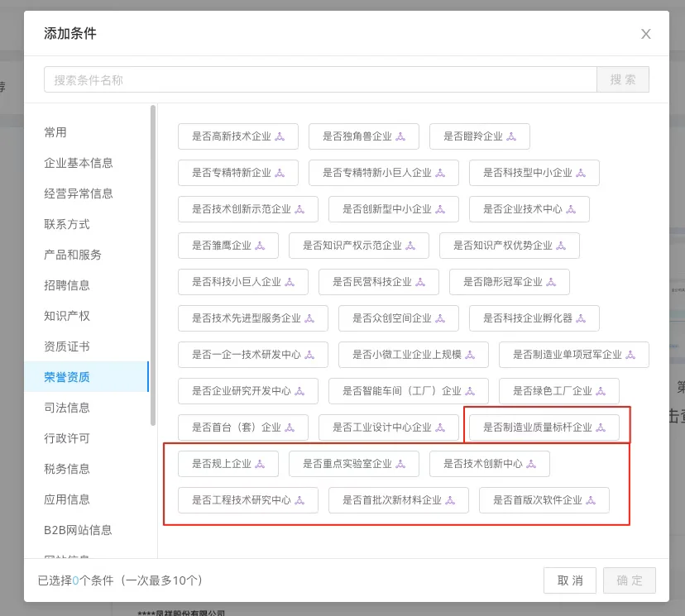The width and height of the screenshot is (685, 616).
Task: Select the 是否民营科技企业 condition
Action: click(378, 282)
